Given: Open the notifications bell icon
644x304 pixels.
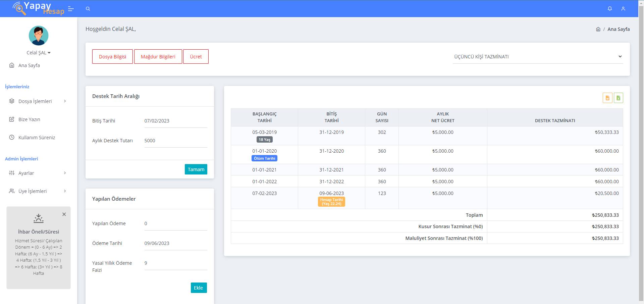Looking at the screenshot, I should [610, 9].
